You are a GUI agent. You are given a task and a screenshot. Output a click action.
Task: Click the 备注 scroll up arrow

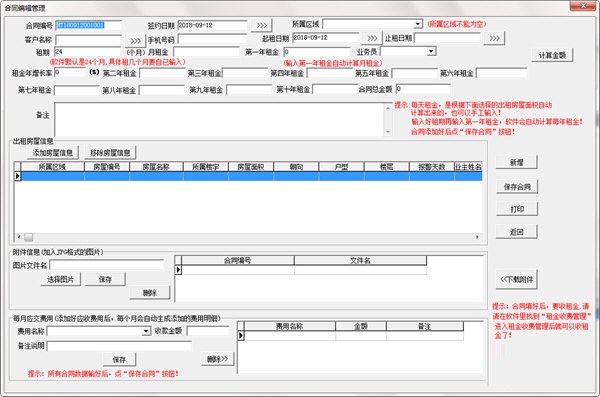388,108
